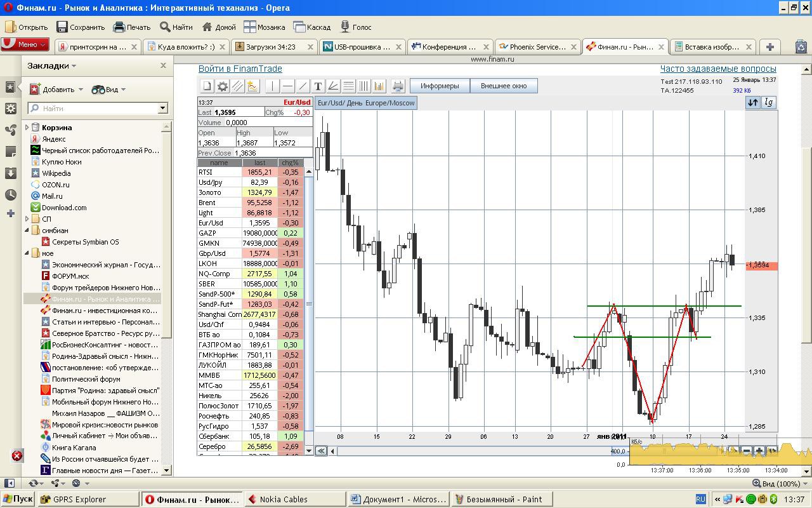Open the bookmarks search field dropdown arrow
This screenshot has height=508, width=812.
(x=162, y=109)
